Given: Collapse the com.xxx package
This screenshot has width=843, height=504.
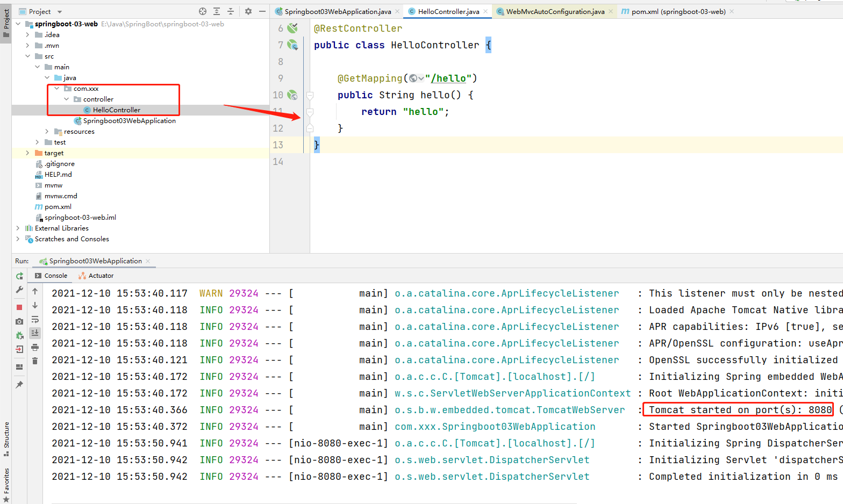Looking at the screenshot, I should point(57,89).
